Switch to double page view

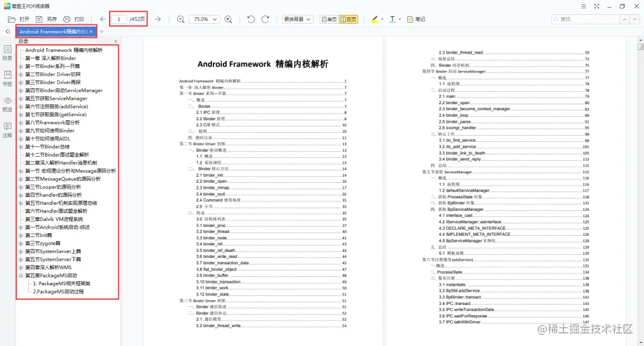click(348, 19)
